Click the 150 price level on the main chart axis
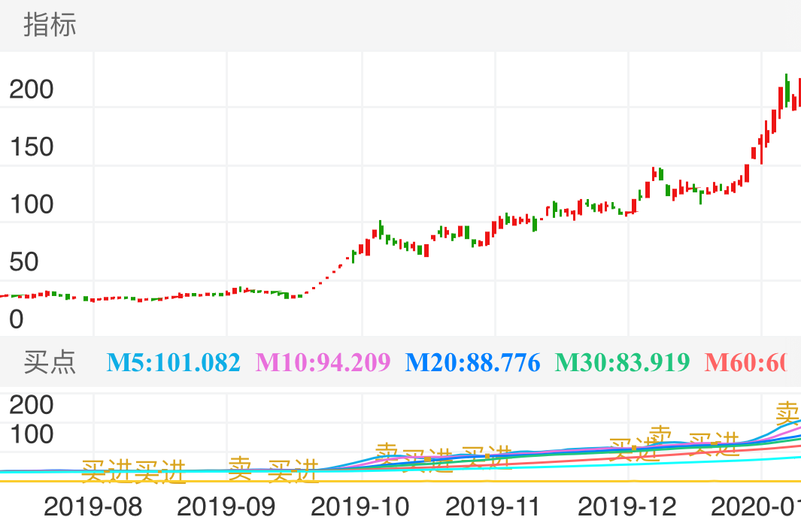The width and height of the screenshot is (801, 532). [x=31, y=147]
